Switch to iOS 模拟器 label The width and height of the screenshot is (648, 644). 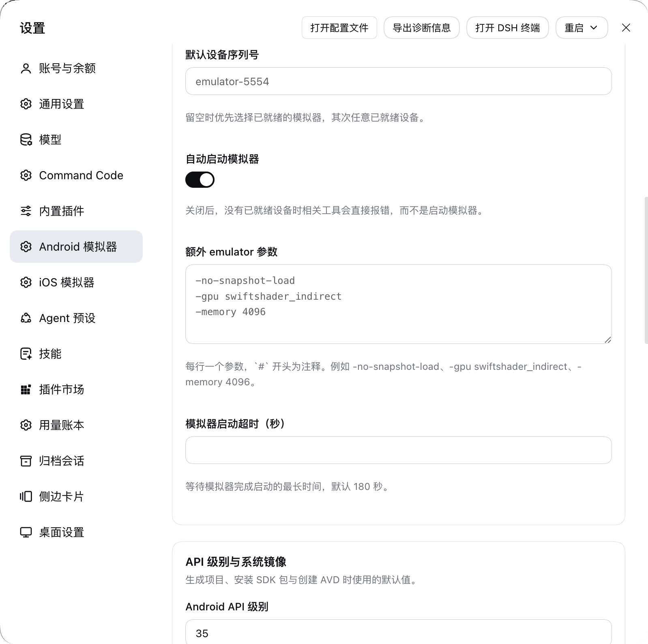click(x=67, y=283)
